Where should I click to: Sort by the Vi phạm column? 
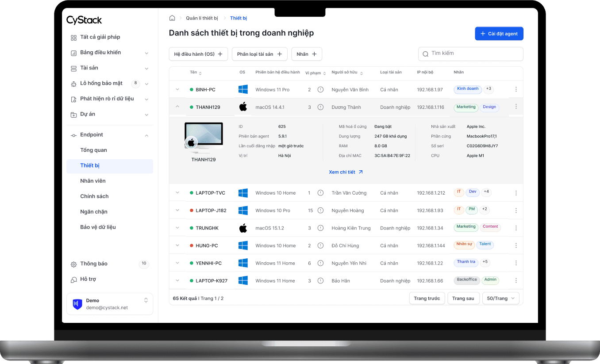pyautogui.click(x=315, y=73)
